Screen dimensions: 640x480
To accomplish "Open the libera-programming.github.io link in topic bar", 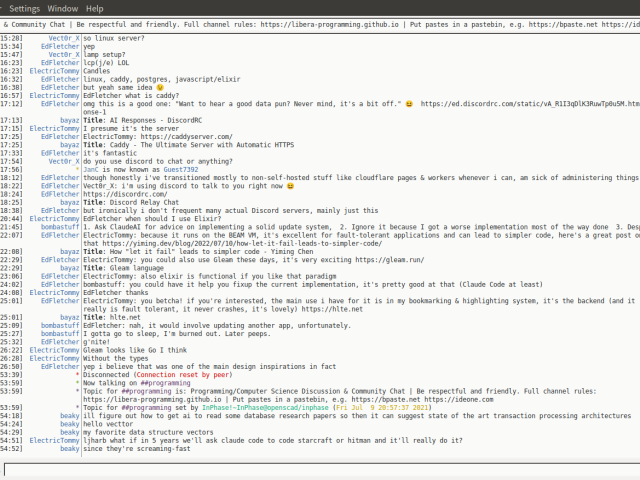I will [329, 24].
